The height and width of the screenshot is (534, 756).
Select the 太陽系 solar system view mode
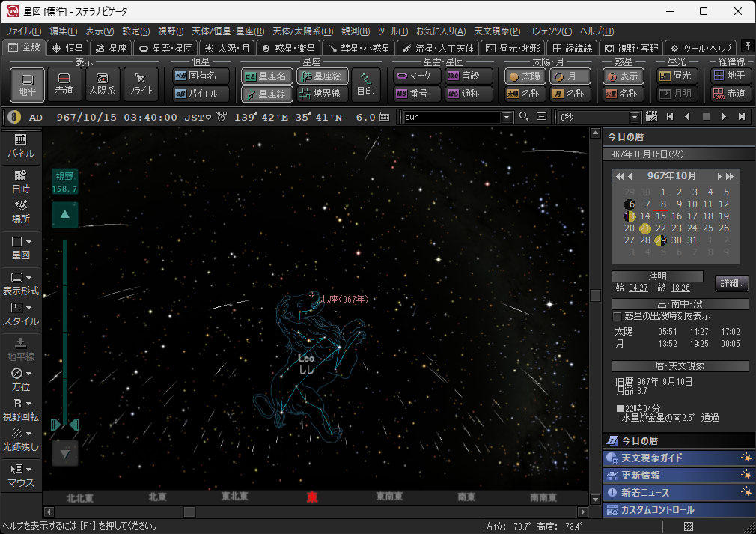tap(103, 84)
